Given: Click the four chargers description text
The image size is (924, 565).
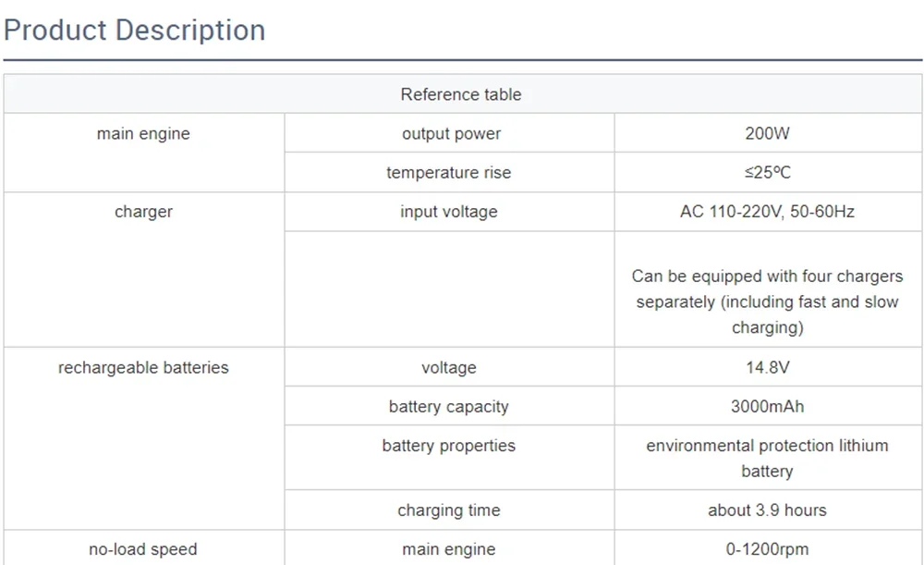Looking at the screenshot, I should [767, 302].
